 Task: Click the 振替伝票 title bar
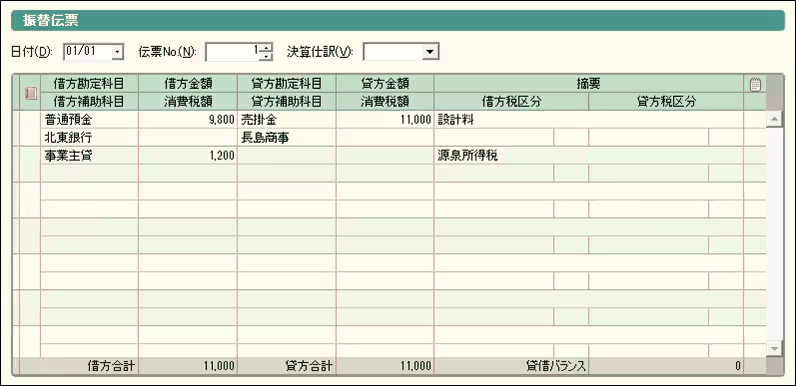[397, 21]
